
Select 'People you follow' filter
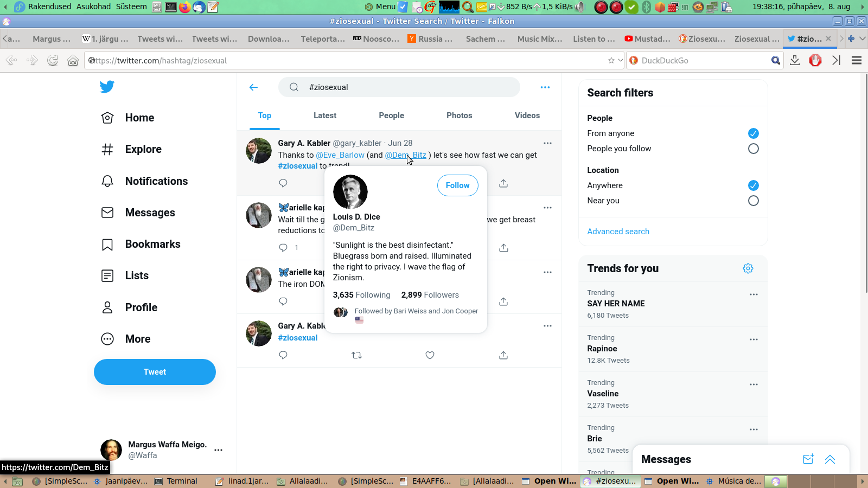tap(754, 149)
